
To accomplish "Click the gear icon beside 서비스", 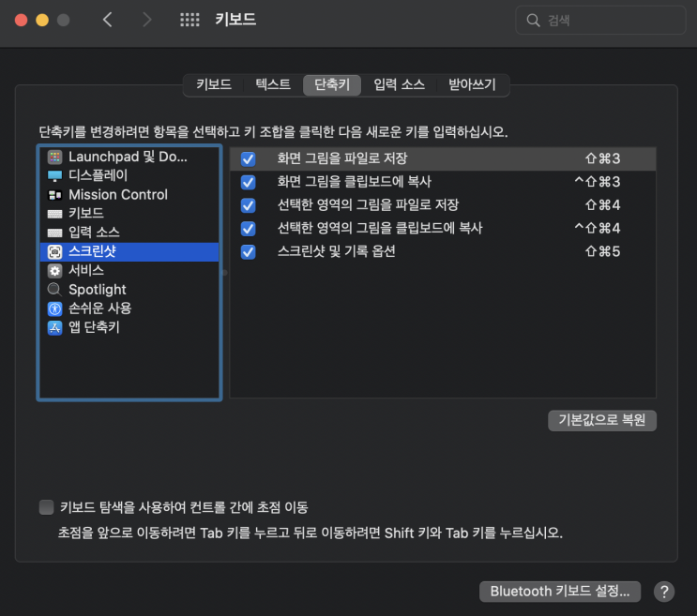I will (x=54, y=270).
